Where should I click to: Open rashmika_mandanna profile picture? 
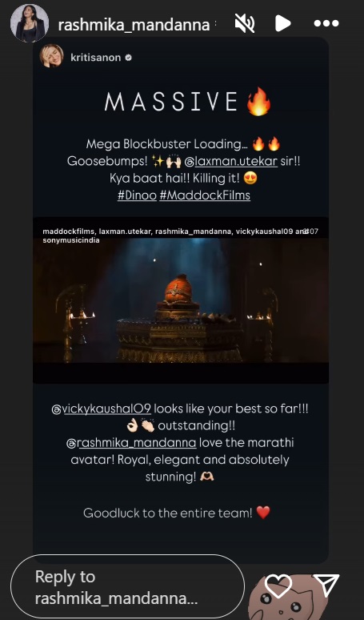30,23
